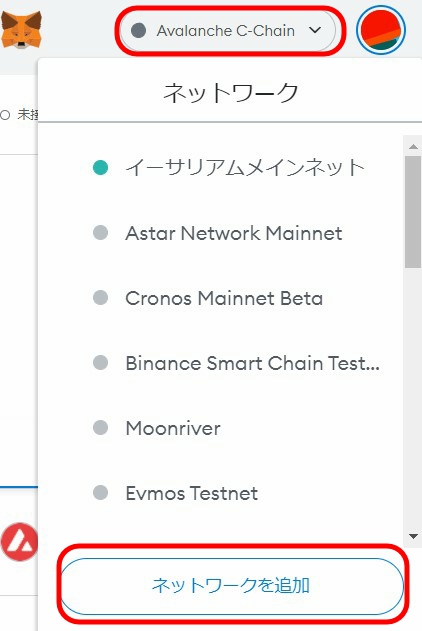Click the network list scrollbar thumb
This screenshot has width=422, height=631.
(413, 212)
